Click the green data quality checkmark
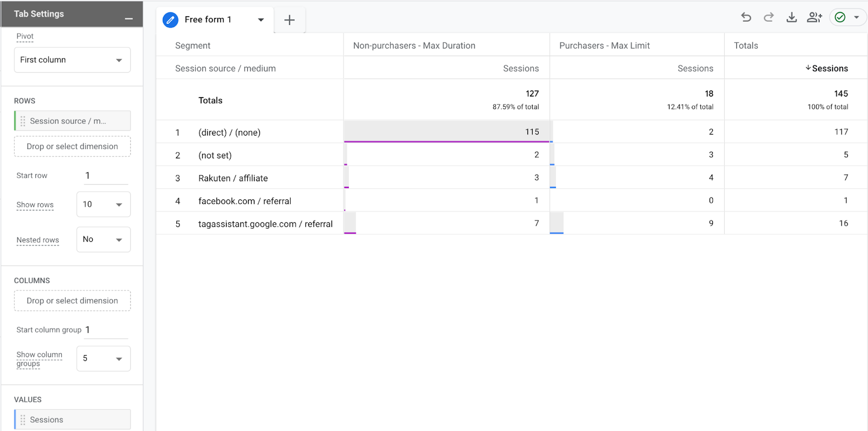 coord(840,17)
